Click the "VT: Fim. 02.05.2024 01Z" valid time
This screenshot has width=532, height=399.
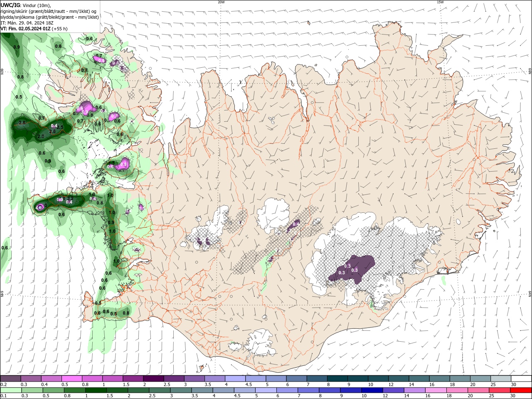coord(26,29)
